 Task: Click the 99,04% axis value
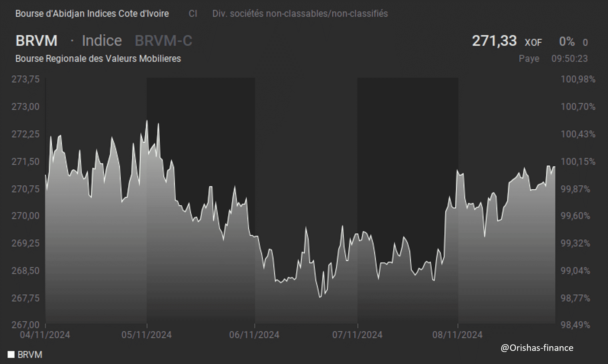point(575,271)
